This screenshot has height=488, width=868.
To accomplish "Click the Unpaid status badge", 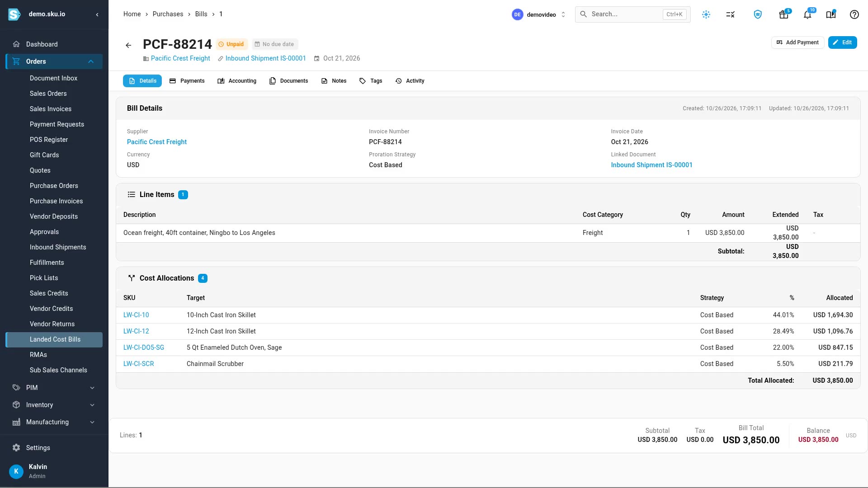I will 231,44.
